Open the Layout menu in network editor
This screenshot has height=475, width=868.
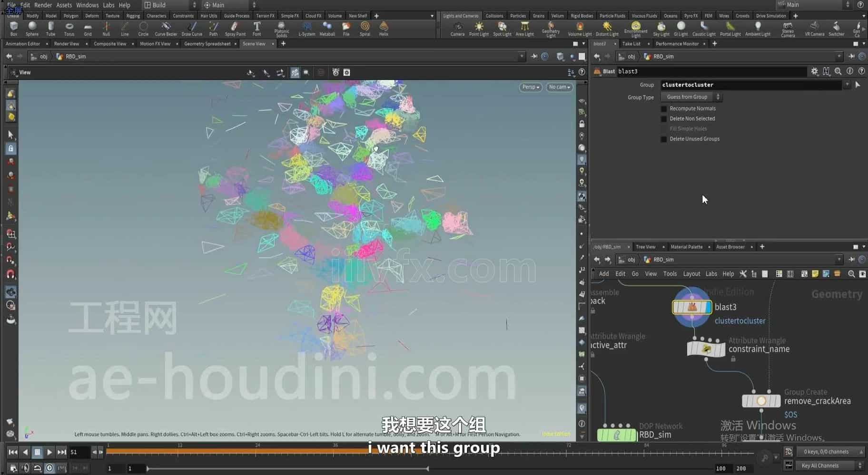click(x=691, y=274)
